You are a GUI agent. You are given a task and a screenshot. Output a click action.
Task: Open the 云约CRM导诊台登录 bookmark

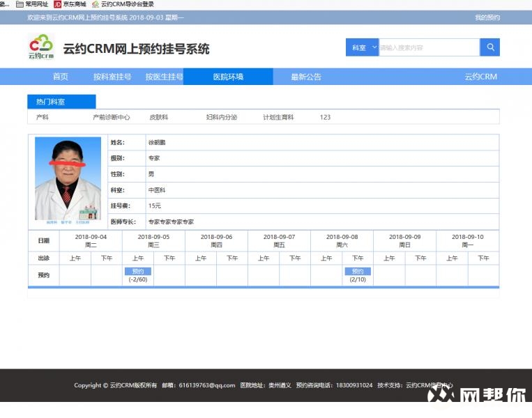(x=123, y=4)
